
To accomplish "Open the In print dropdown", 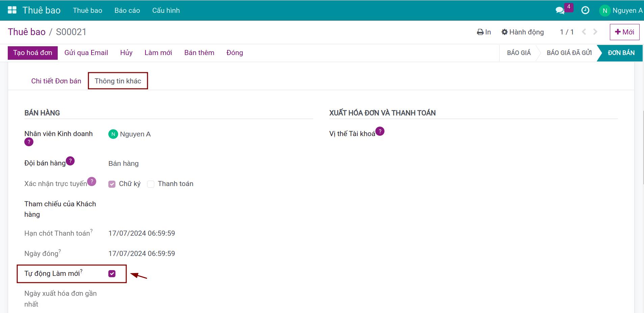I will [x=484, y=32].
